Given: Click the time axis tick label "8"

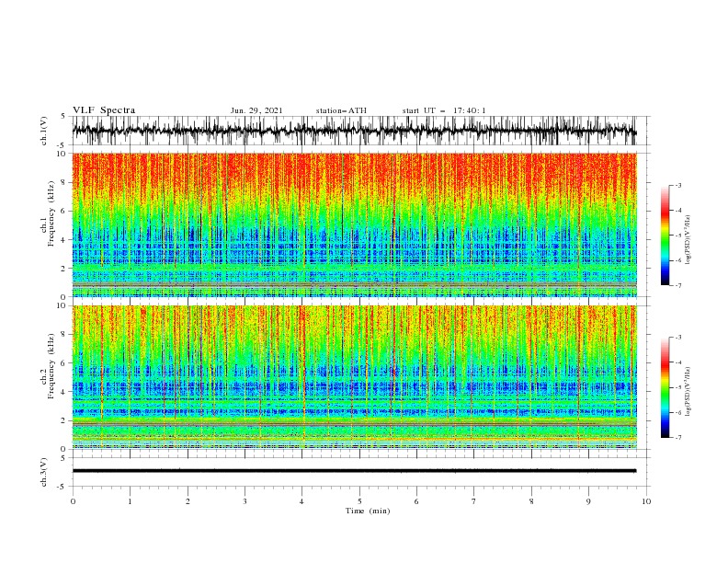Looking at the screenshot, I should [531, 501].
